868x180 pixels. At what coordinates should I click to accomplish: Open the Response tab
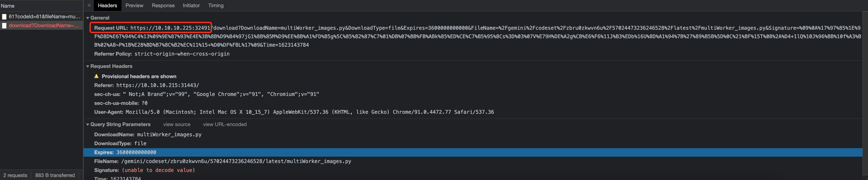pyautogui.click(x=163, y=5)
